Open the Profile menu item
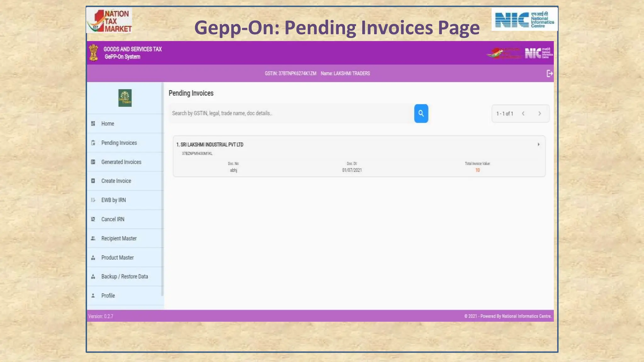 125,295
